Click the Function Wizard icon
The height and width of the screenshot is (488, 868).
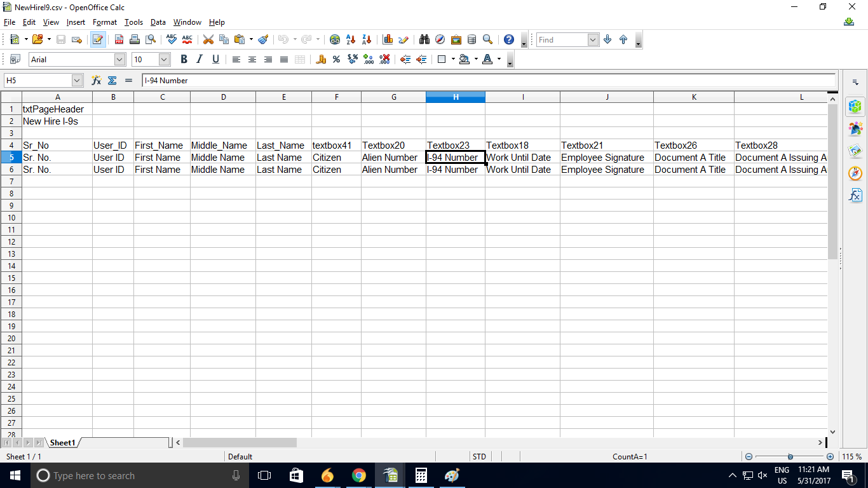pos(97,81)
